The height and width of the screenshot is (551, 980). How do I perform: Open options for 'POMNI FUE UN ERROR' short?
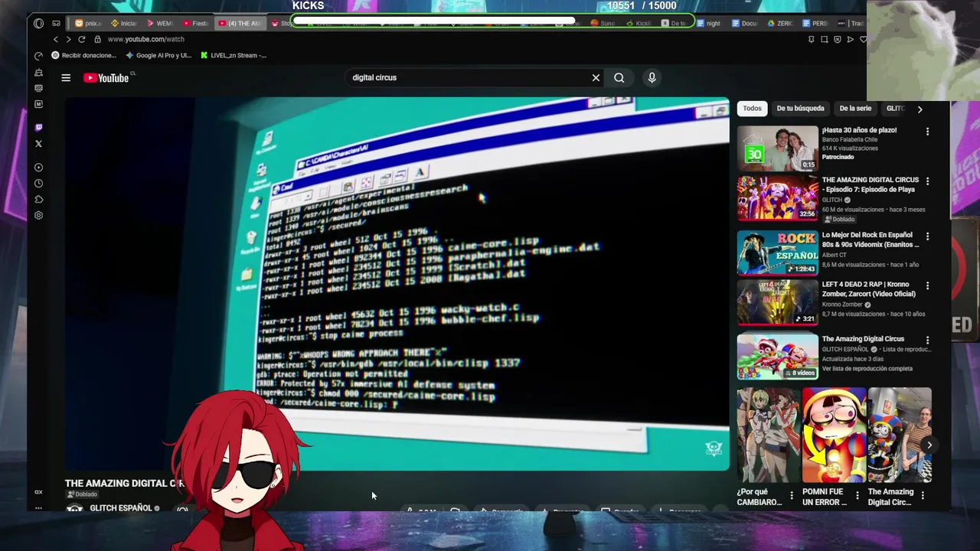point(857,496)
